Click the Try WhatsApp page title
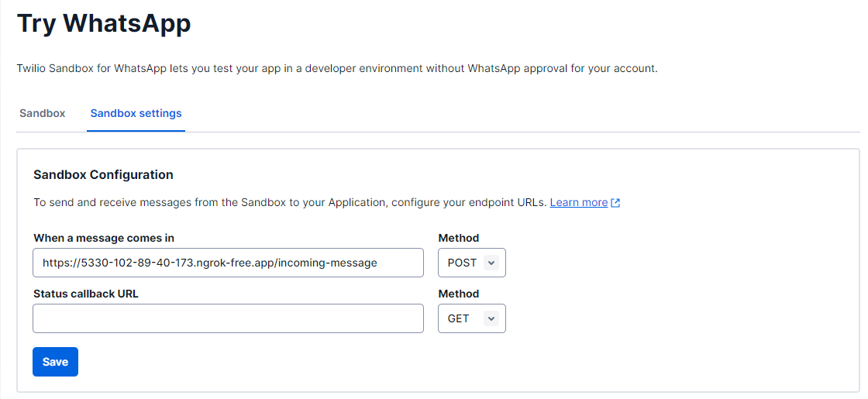Image resolution: width=868 pixels, height=399 pixels. [104, 24]
